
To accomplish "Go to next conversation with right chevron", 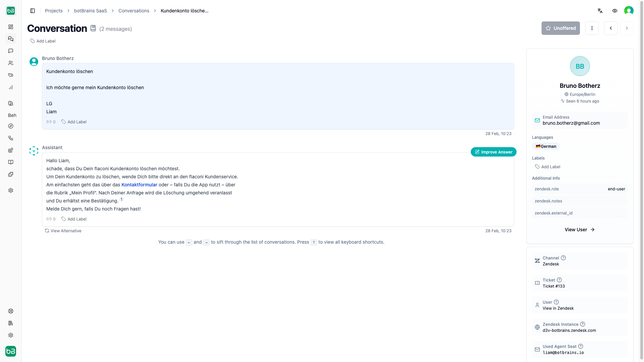I will tap(627, 28).
